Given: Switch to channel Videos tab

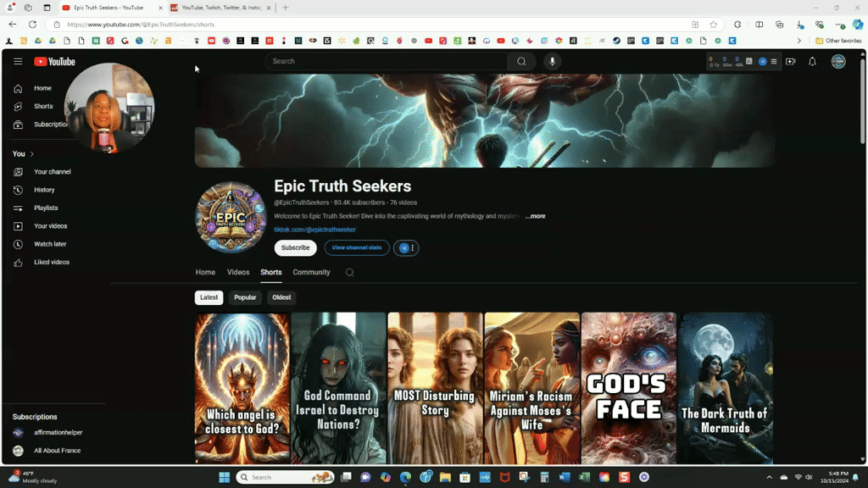Looking at the screenshot, I should coord(238,272).
